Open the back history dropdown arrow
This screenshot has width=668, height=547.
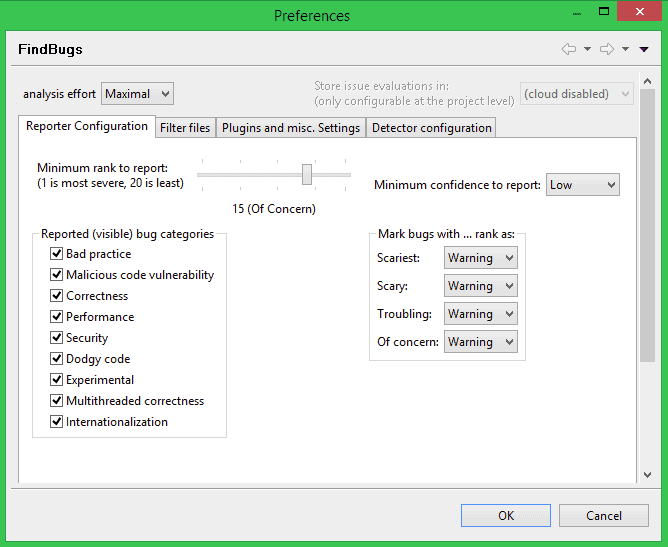coord(587,49)
